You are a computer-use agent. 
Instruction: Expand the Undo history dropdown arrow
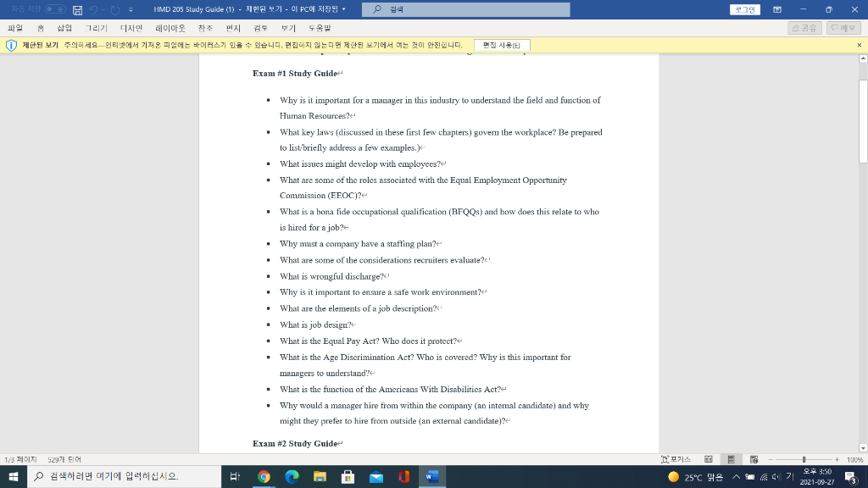coord(103,9)
